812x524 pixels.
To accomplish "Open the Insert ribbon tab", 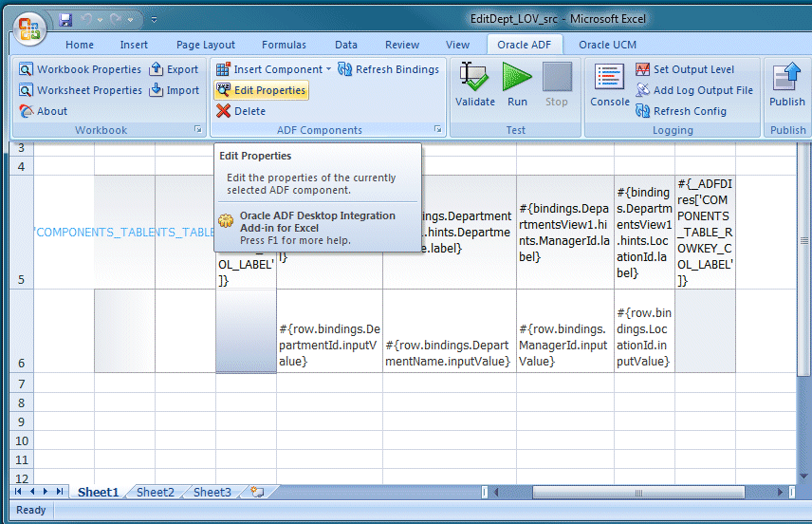I will [134, 46].
